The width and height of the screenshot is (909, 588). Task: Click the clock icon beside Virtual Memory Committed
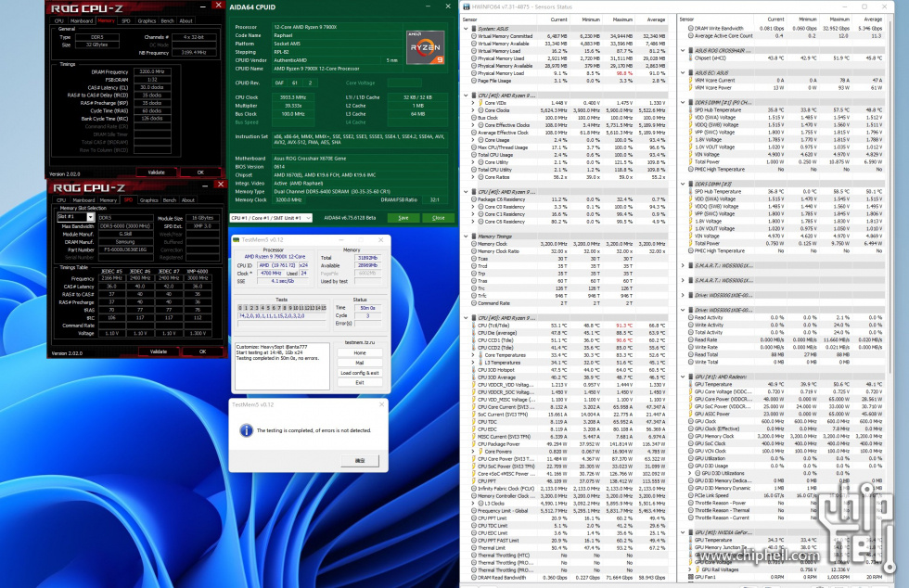pyautogui.click(x=474, y=36)
